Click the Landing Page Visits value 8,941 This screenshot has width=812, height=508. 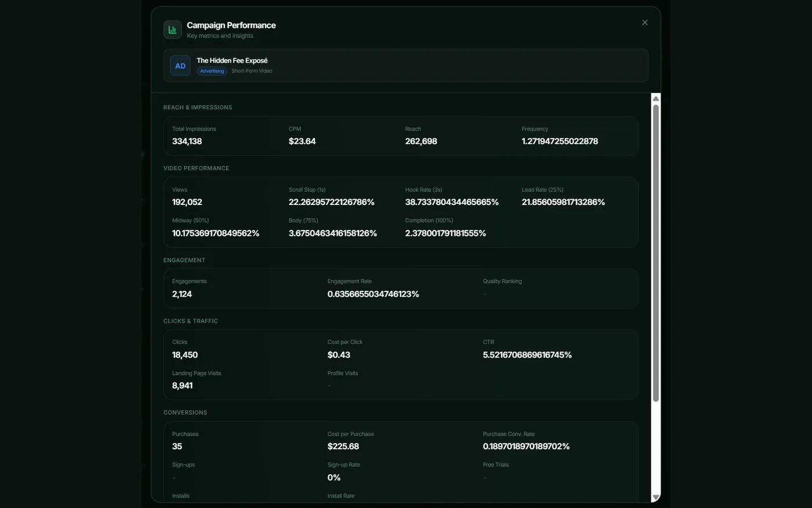point(182,385)
